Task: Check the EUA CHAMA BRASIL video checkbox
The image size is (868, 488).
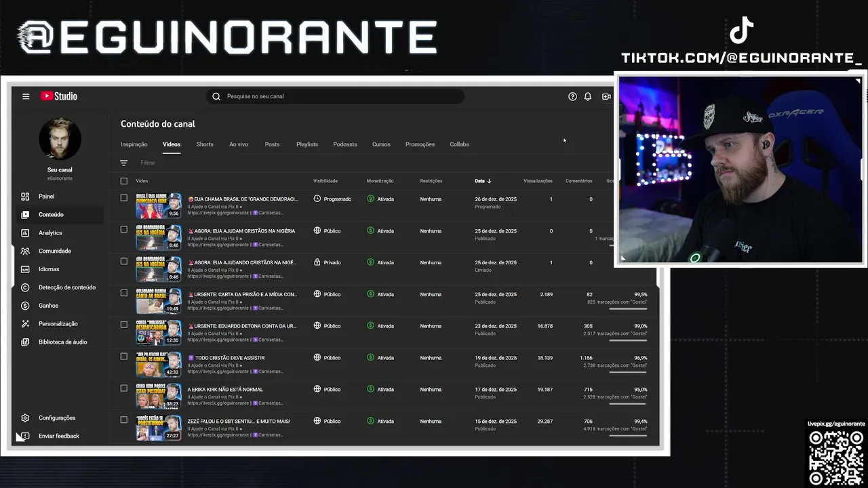Action: coord(123,198)
